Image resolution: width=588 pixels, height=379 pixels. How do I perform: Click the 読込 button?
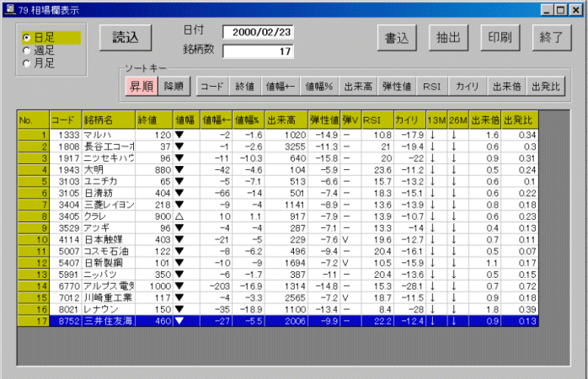(x=126, y=38)
